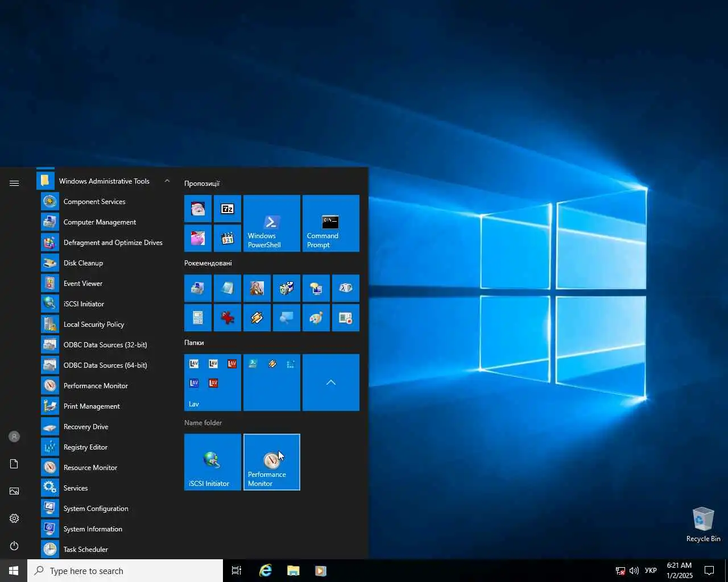The image size is (728, 582).
Task: Open ODBC Data Sources (32-bit)
Action: (x=105, y=345)
